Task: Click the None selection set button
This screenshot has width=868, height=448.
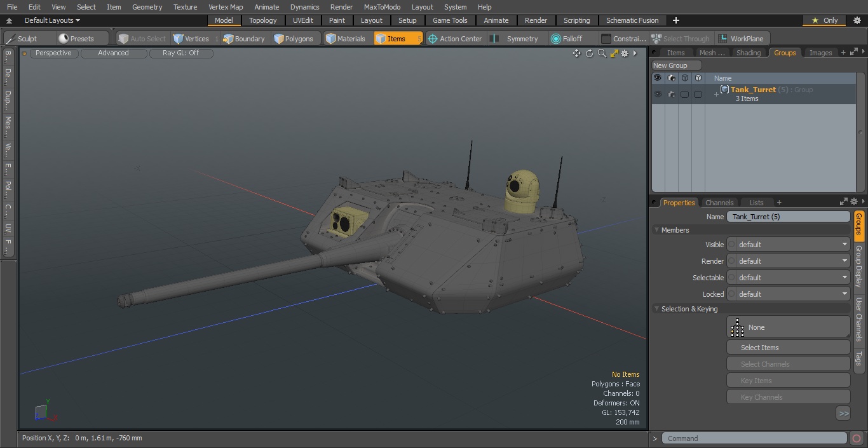Action: click(x=788, y=327)
